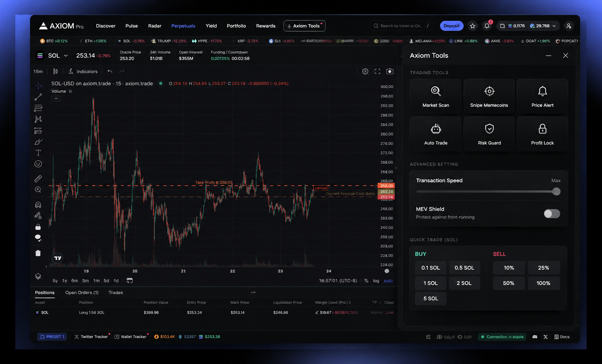Open the object tree layers icon
The height and width of the screenshot is (364, 602).
coord(38,276)
